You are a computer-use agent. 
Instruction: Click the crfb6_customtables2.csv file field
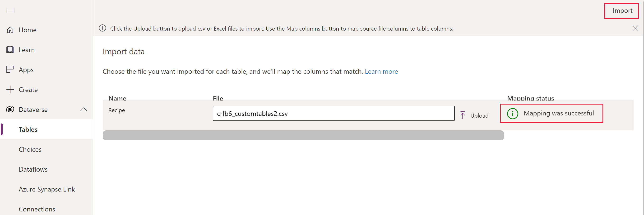pyautogui.click(x=334, y=113)
